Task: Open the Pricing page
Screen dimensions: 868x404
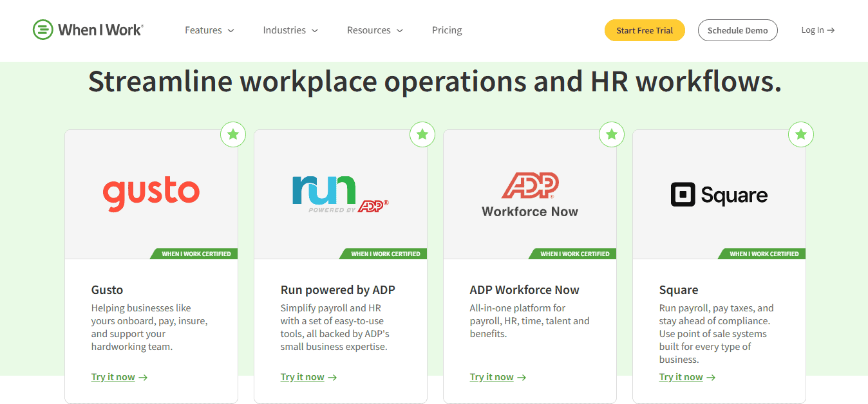Action: tap(447, 30)
